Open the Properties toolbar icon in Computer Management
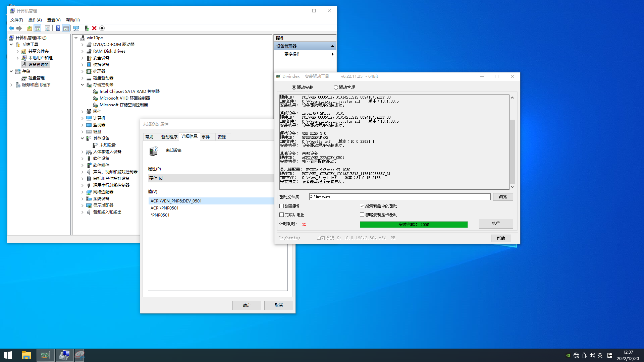 pyautogui.click(x=47, y=28)
